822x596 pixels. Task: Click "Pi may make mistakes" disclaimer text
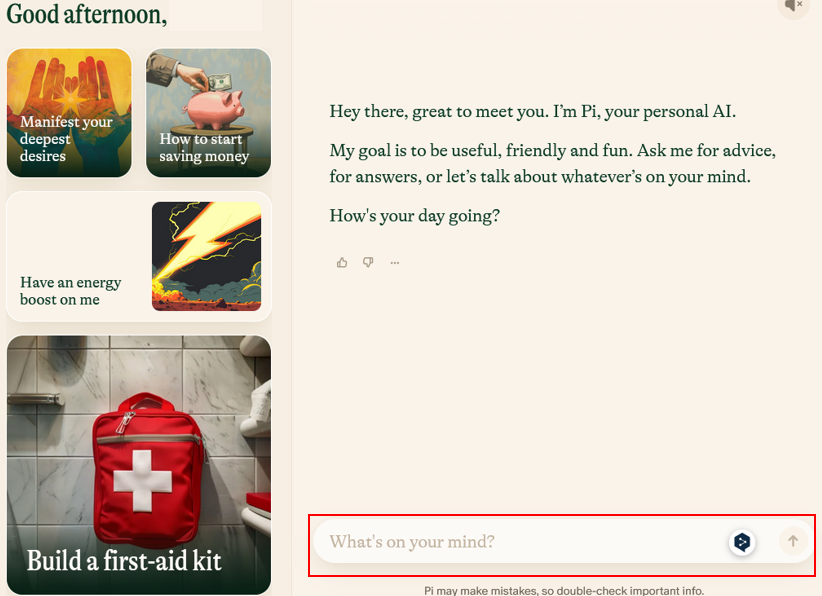(564, 591)
